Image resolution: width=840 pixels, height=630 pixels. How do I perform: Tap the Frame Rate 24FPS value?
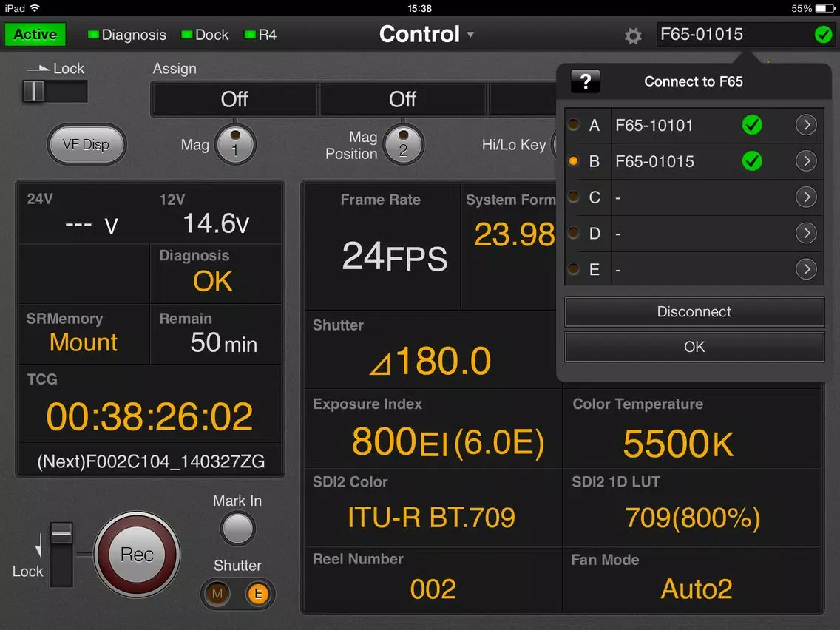[395, 257]
